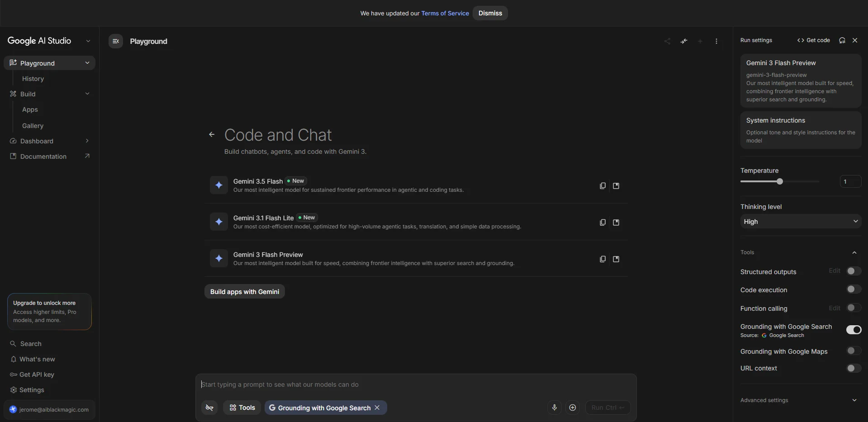
Task: Copy the Gemini 3.5 Flash model ID
Action: (x=602, y=186)
